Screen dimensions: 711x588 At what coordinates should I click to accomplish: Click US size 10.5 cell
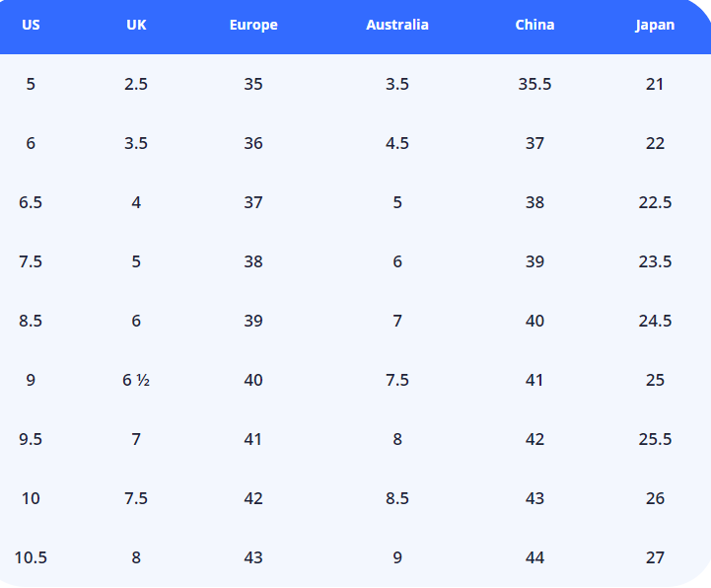point(31,557)
